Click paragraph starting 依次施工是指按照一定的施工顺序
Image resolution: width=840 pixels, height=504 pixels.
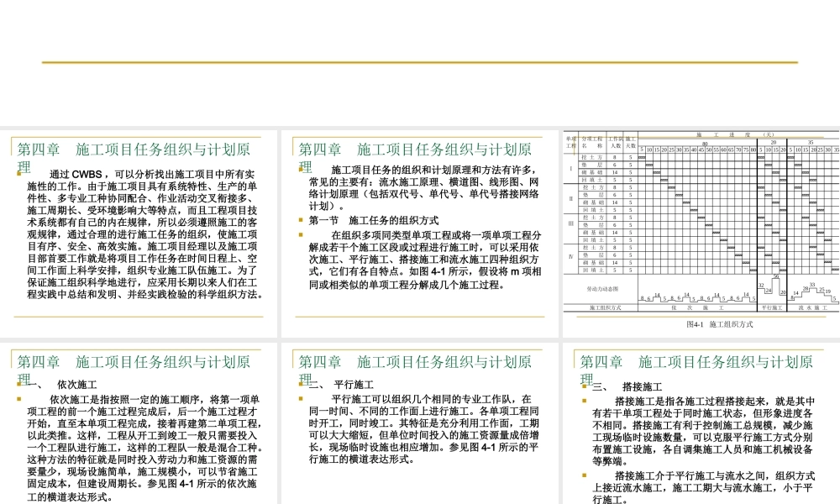tap(144, 448)
